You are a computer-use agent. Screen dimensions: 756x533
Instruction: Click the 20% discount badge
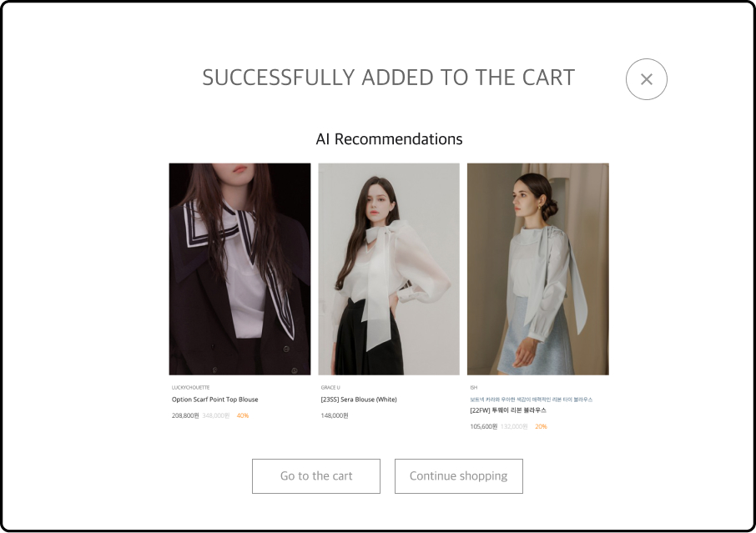pyautogui.click(x=542, y=426)
